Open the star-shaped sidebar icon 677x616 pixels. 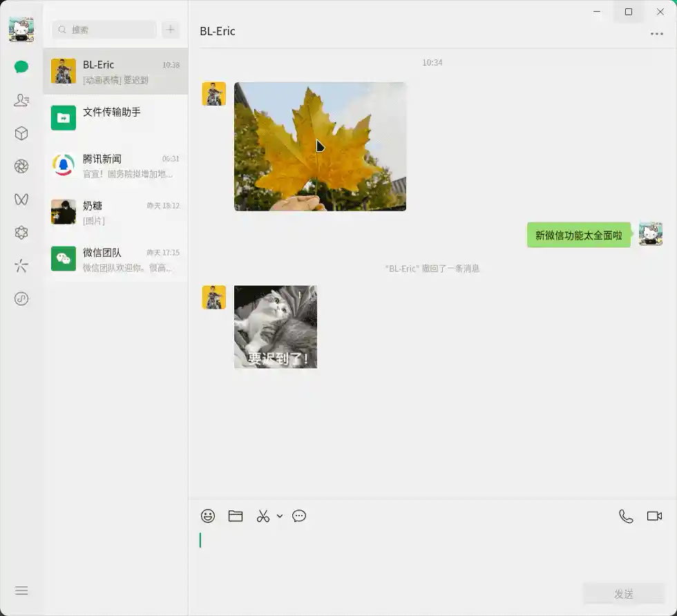coord(21,265)
